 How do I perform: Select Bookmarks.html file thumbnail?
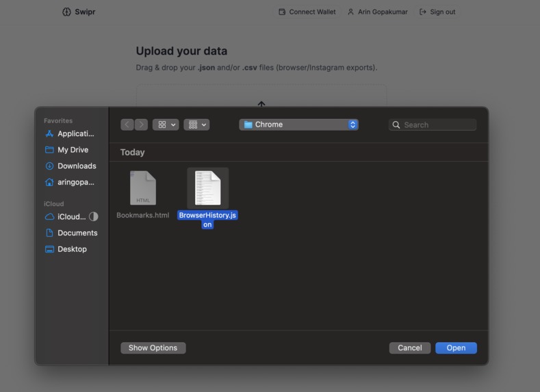click(x=143, y=188)
